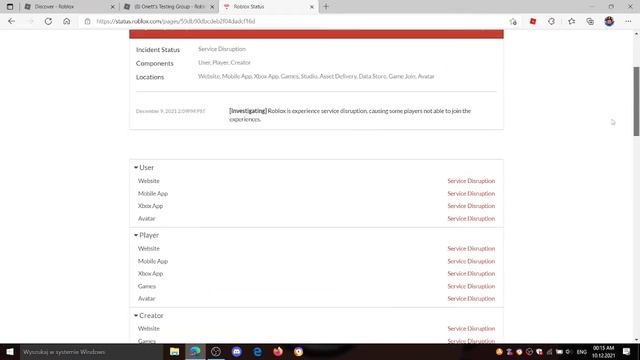
Task: Close the Dsett's Testing Group tab
Action: click(x=212, y=7)
